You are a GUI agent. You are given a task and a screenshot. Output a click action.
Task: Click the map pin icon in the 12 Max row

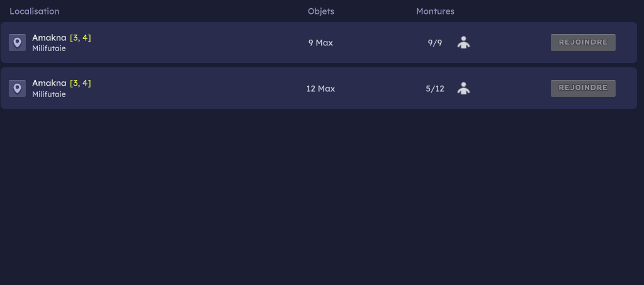pos(17,88)
